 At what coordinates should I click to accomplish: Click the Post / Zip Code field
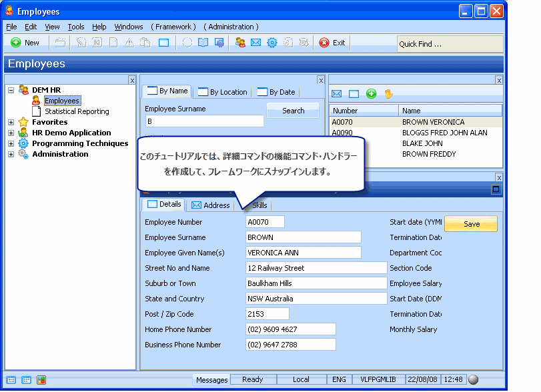coord(267,314)
